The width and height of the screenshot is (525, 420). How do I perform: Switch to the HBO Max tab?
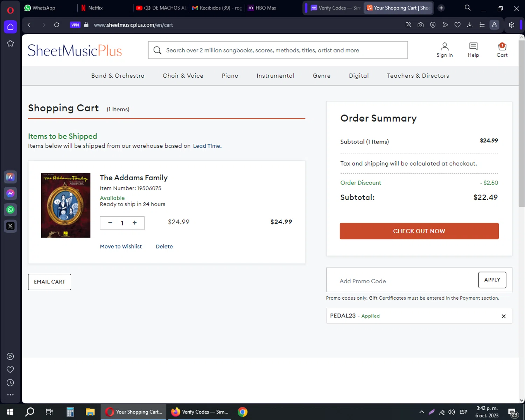coord(273,8)
